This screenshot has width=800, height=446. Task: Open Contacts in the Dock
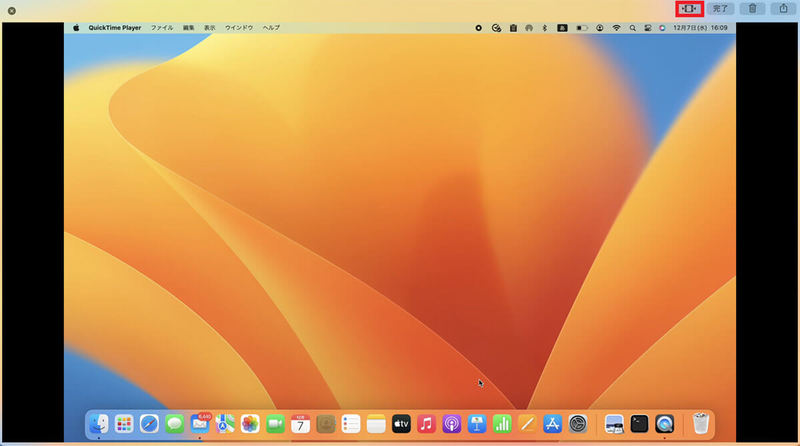click(326, 424)
